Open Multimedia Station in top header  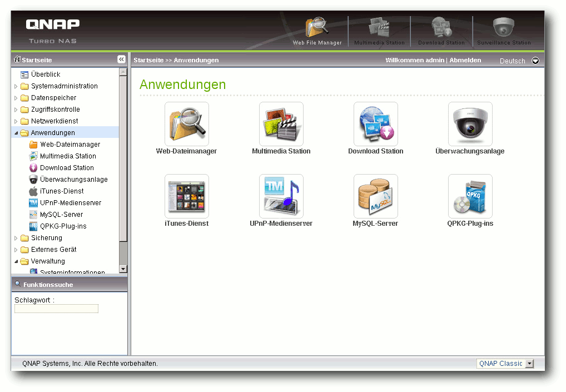pyautogui.click(x=379, y=31)
